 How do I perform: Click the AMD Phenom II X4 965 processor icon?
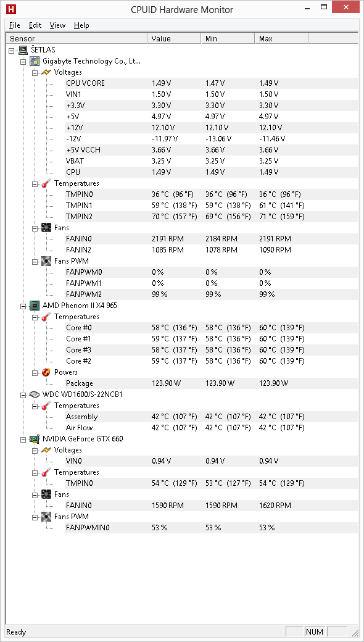point(35,306)
